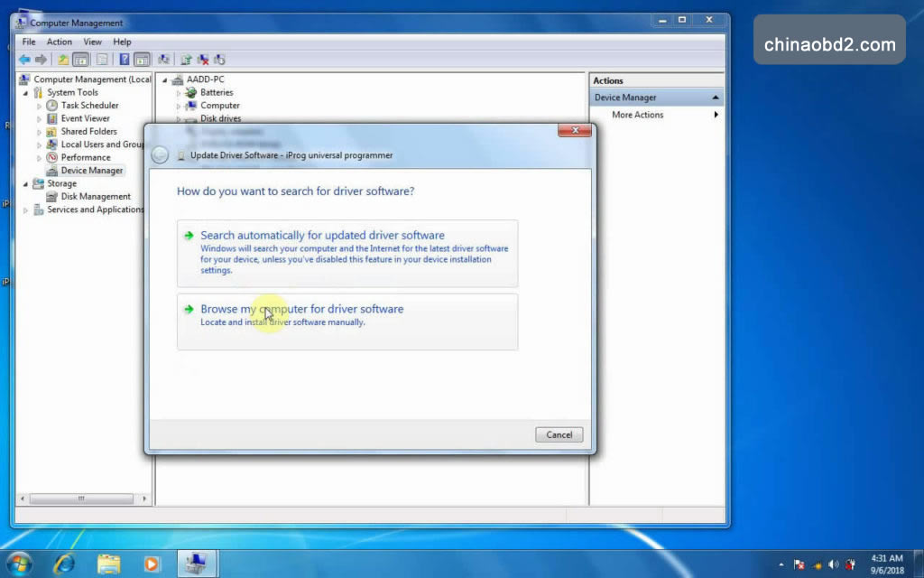Toggle the Show/Hide Action Pane toolbar icon
This screenshot has height=578, width=924.
[142, 59]
